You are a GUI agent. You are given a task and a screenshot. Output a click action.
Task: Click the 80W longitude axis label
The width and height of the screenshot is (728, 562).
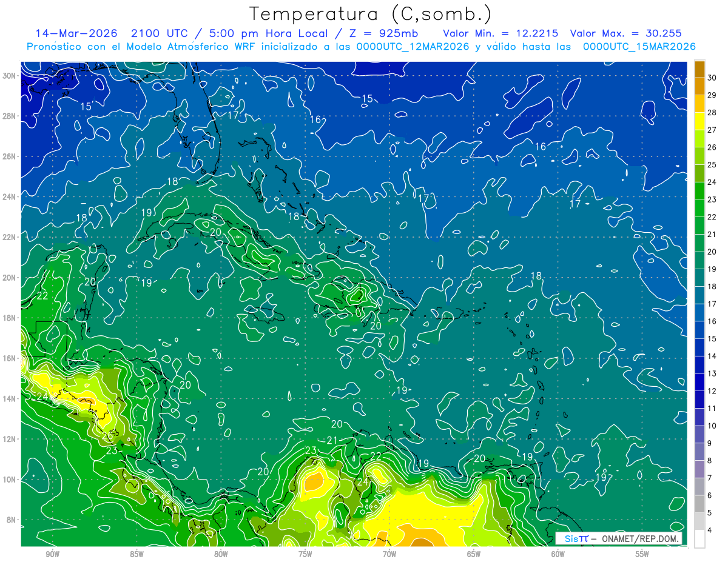click(x=221, y=554)
